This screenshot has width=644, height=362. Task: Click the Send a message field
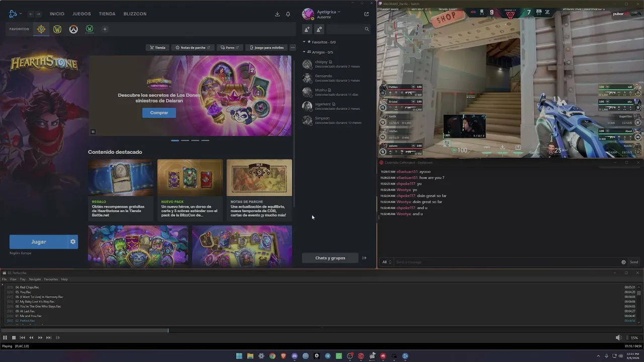pos(506,262)
